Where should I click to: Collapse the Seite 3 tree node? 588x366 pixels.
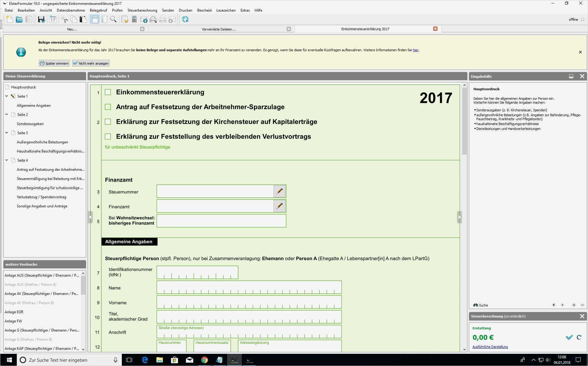pos(6,133)
